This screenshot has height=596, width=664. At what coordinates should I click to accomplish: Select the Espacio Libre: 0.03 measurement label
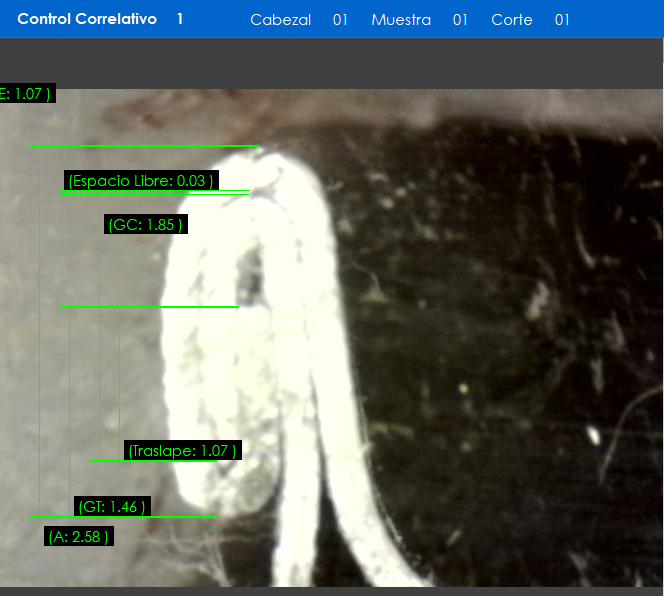142,181
